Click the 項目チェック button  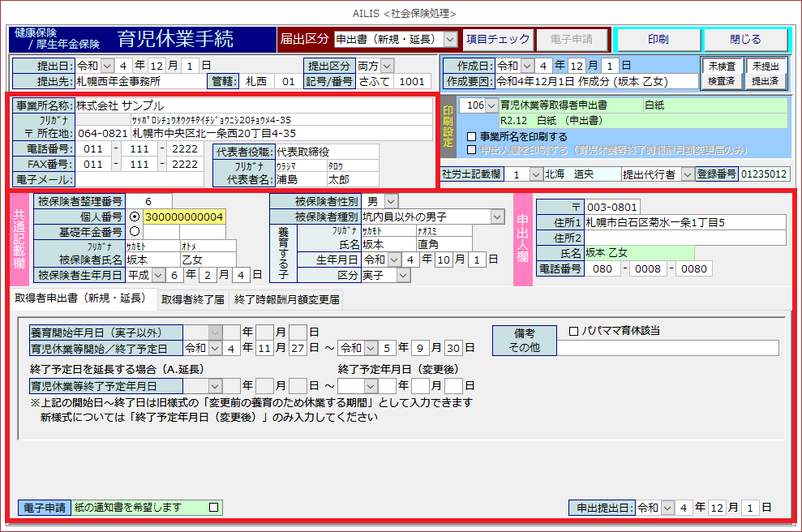tap(498, 39)
